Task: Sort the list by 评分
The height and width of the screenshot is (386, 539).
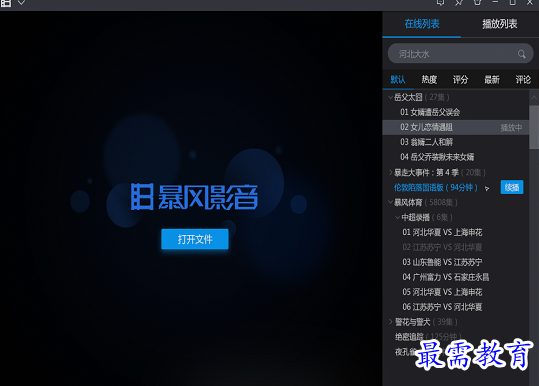Action: [x=460, y=80]
